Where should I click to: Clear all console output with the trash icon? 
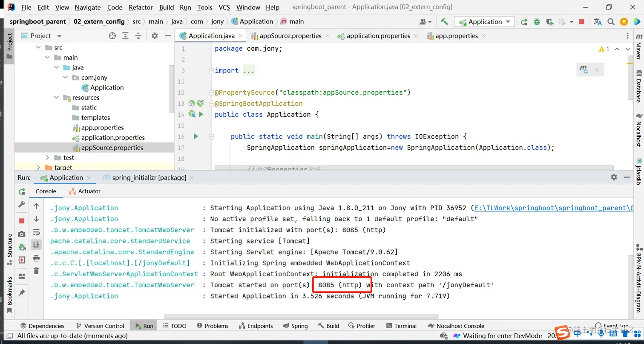click(x=37, y=271)
